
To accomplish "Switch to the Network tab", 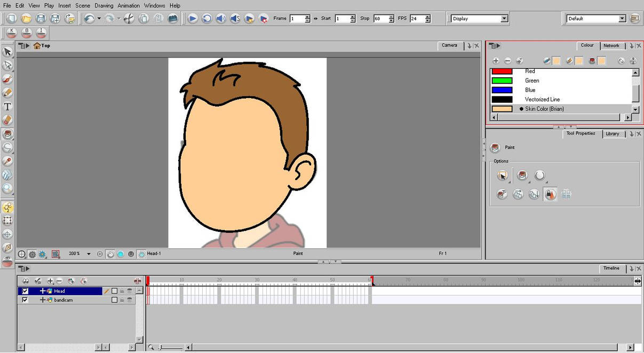I will click(611, 45).
